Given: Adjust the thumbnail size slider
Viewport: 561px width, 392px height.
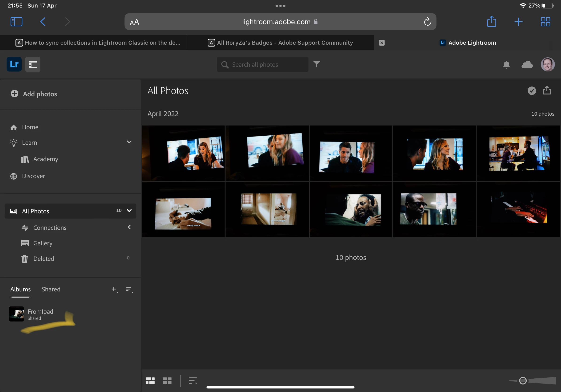Looking at the screenshot, I should pyautogui.click(x=523, y=380).
